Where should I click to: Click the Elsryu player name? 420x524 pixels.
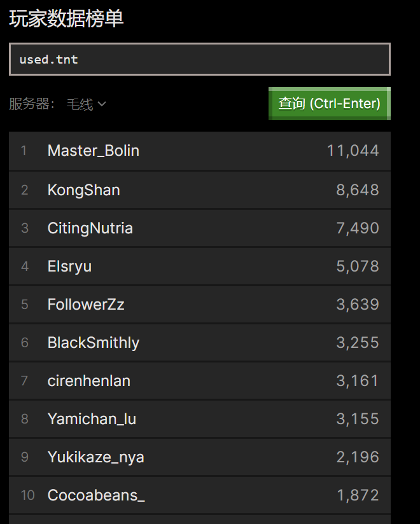(x=69, y=266)
